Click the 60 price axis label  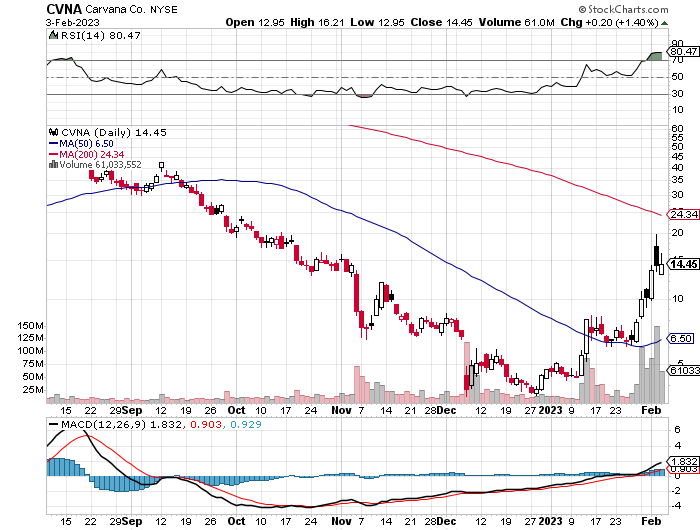tap(677, 129)
